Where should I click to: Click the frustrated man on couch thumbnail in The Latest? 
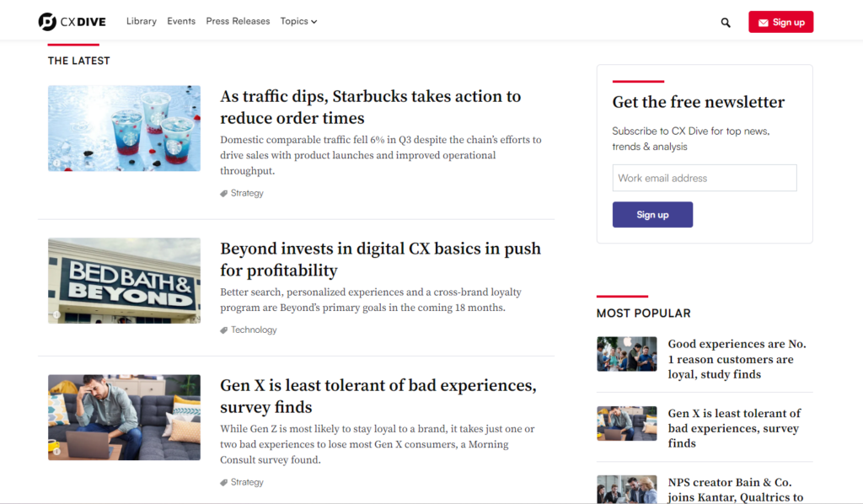tap(124, 417)
